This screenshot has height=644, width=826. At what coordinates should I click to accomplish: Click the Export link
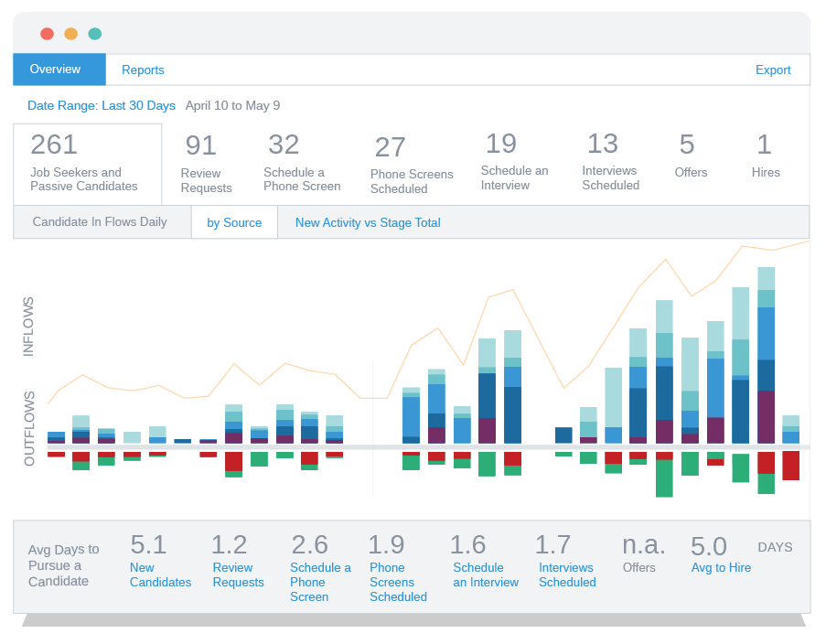[x=773, y=70]
